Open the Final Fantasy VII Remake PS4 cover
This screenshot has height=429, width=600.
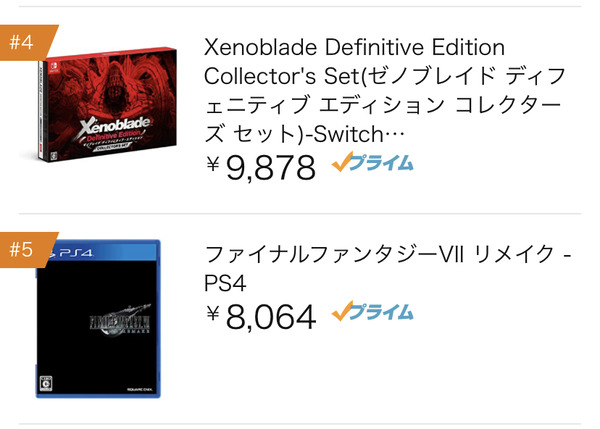(98, 319)
